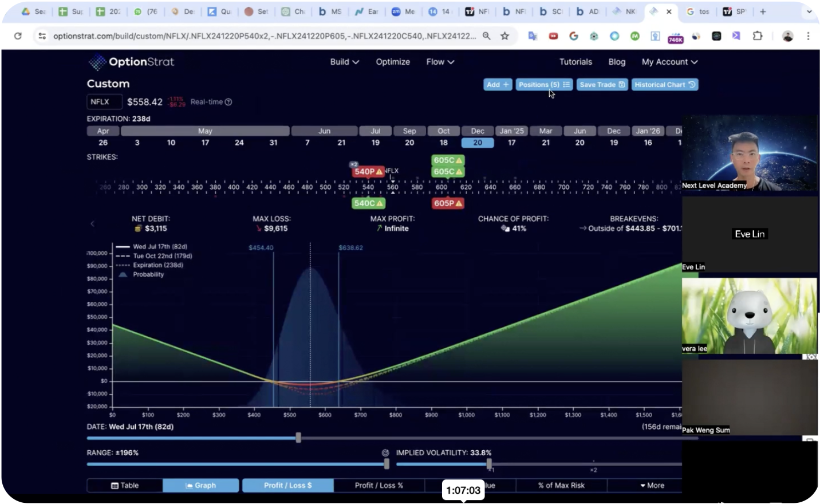Select the May 17 expiration date

click(x=205, y=143)
